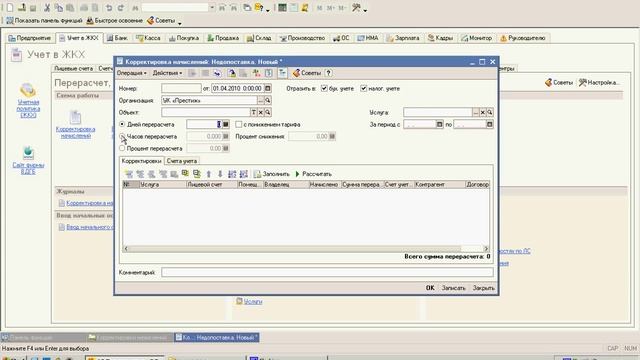
Task: Click into the Номер input field
Action: (181, 88)
